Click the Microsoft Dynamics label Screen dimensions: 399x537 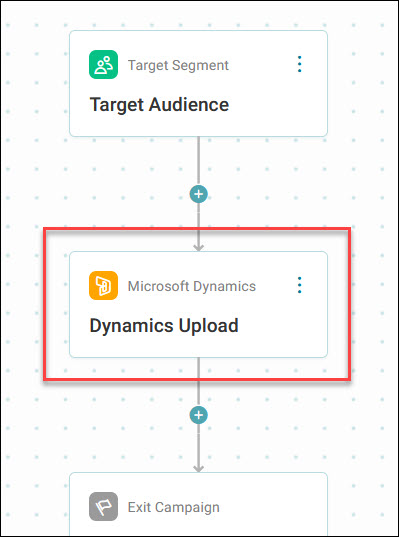192,286
